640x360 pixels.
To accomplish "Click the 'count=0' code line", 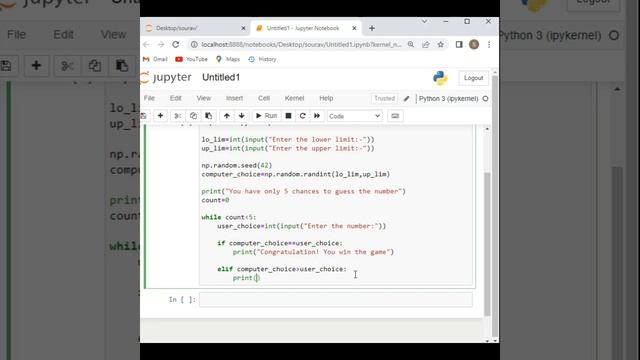I will tap(215, 200).
